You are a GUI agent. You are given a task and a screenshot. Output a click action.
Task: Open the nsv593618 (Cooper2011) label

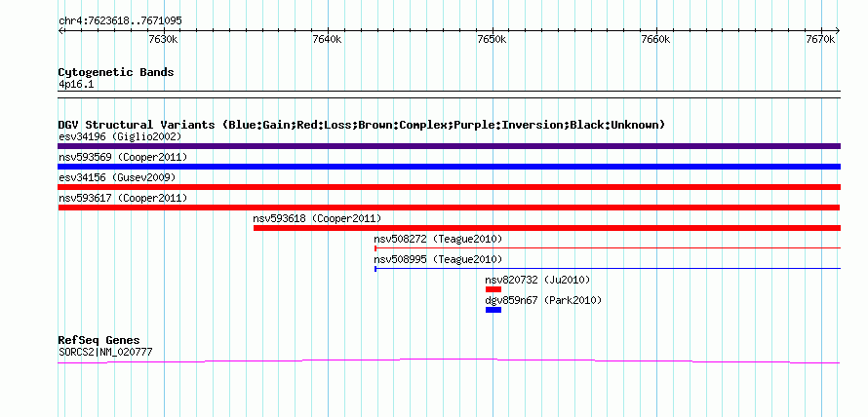[x=317, y=218]
